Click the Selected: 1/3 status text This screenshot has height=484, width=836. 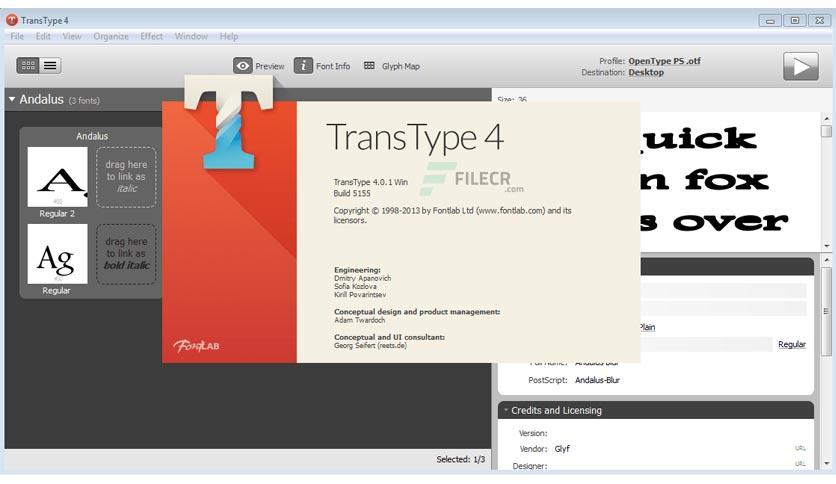pos(461,459)
